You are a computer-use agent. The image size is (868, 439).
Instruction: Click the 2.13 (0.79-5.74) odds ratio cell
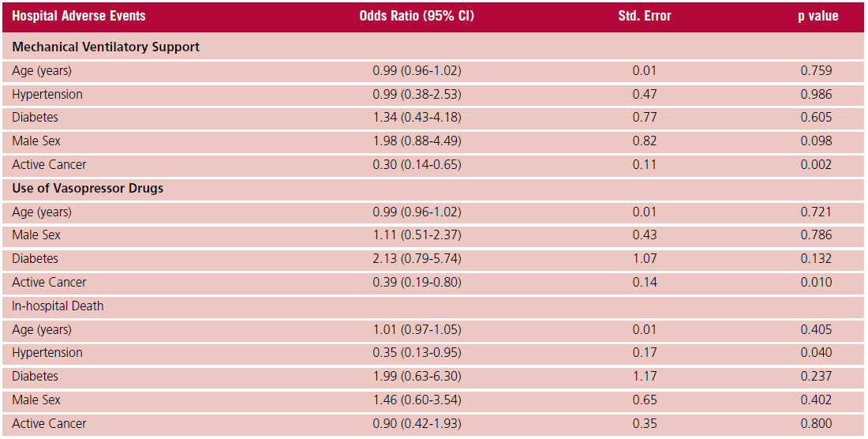tap(417, 259)
